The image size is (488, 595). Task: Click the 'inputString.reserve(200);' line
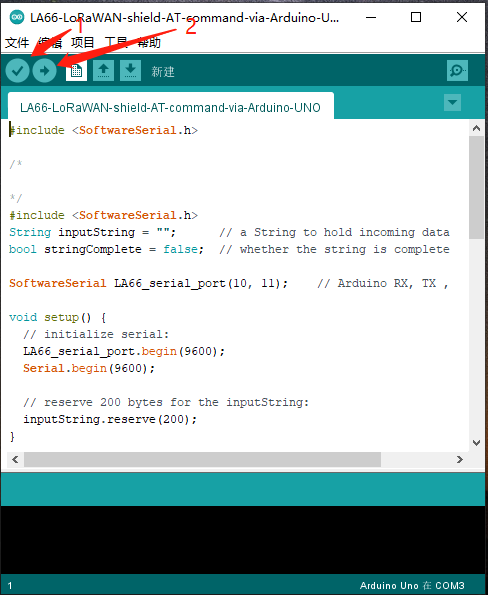(110, 419)
